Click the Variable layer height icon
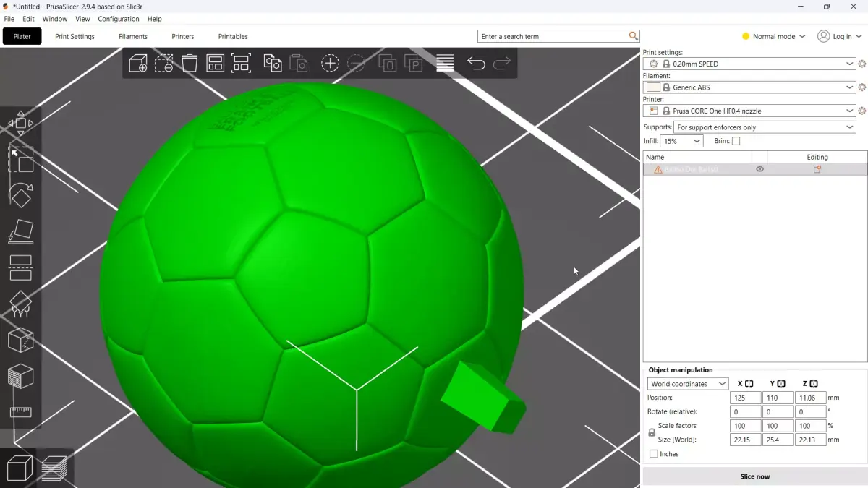Image resolution: width=868 pixels, height=488 pixels. click(x=445, y=64)
